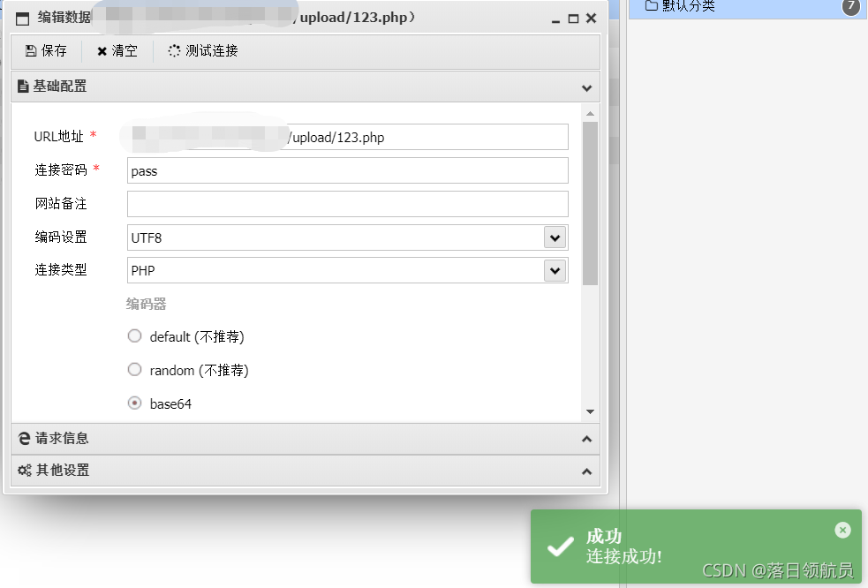Click into the URL地址 input field
The height and width of the screenshot is (588, 868).
click(348, 137)
